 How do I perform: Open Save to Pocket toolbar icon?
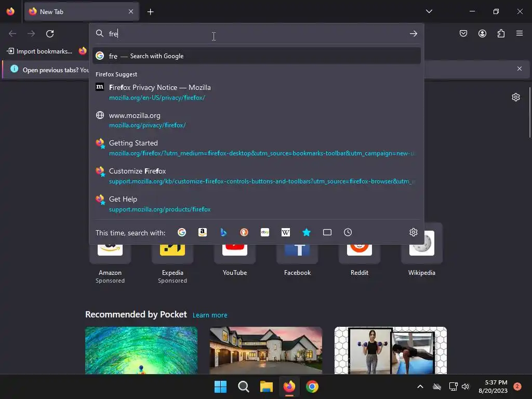(x=463, y=33)
